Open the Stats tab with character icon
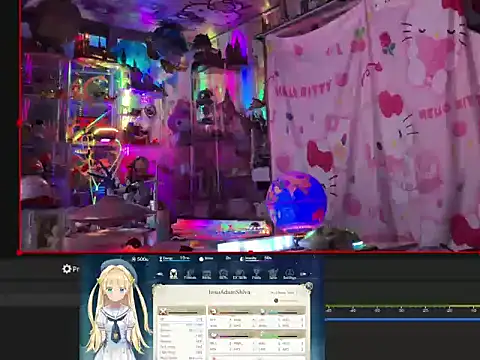The image size is (480, 360). pyautogui.click(x=173, y=274)
